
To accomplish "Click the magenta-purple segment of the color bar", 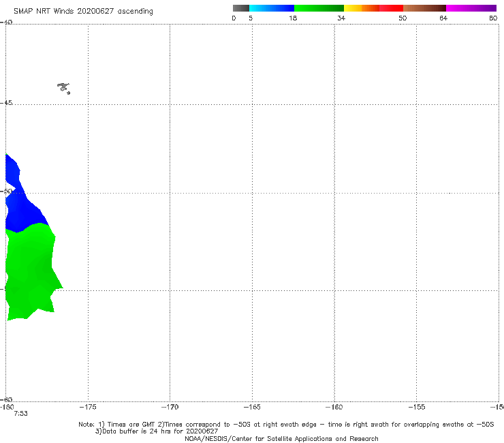I will tap(471, 8).
